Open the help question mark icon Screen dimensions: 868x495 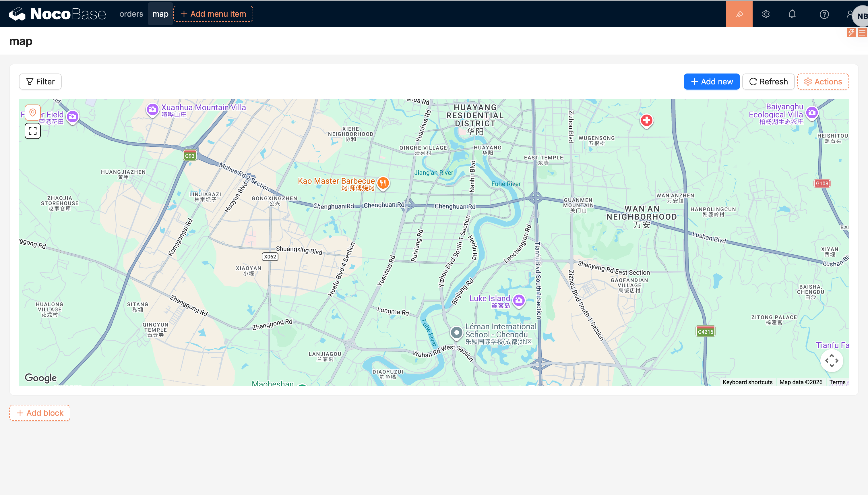click(824, 14)
